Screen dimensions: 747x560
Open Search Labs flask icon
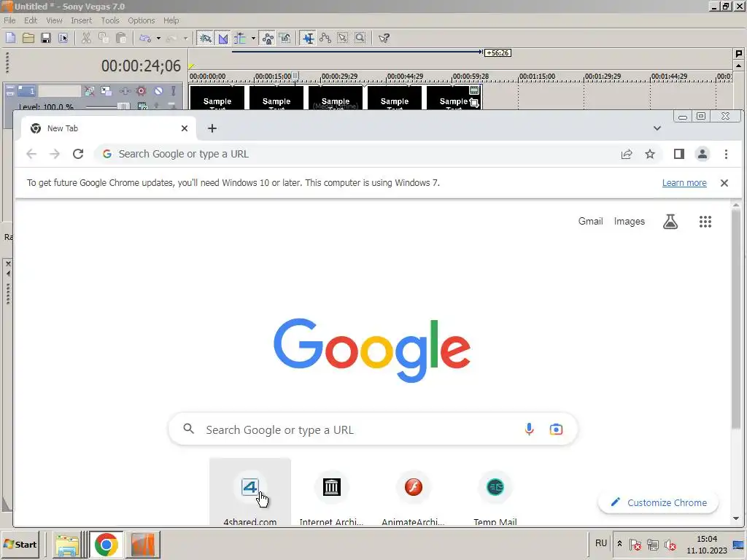coord(670,222)
